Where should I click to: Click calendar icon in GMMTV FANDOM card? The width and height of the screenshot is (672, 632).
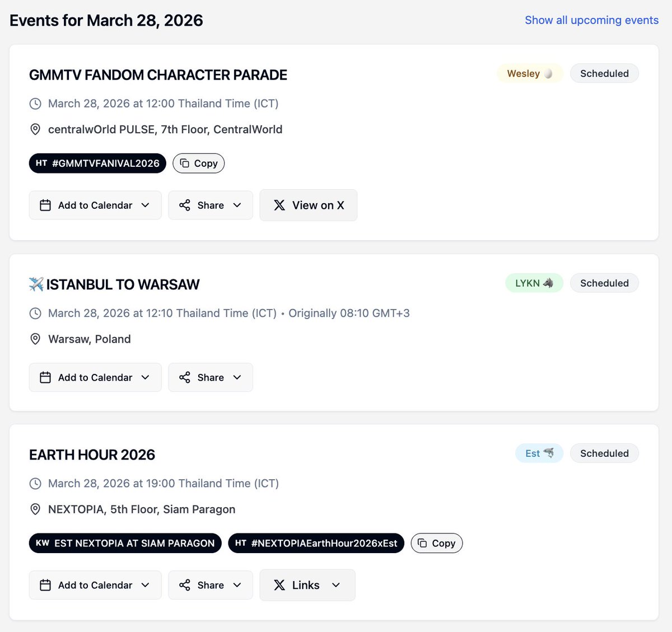pyautogui.click(x=45, y=205)
